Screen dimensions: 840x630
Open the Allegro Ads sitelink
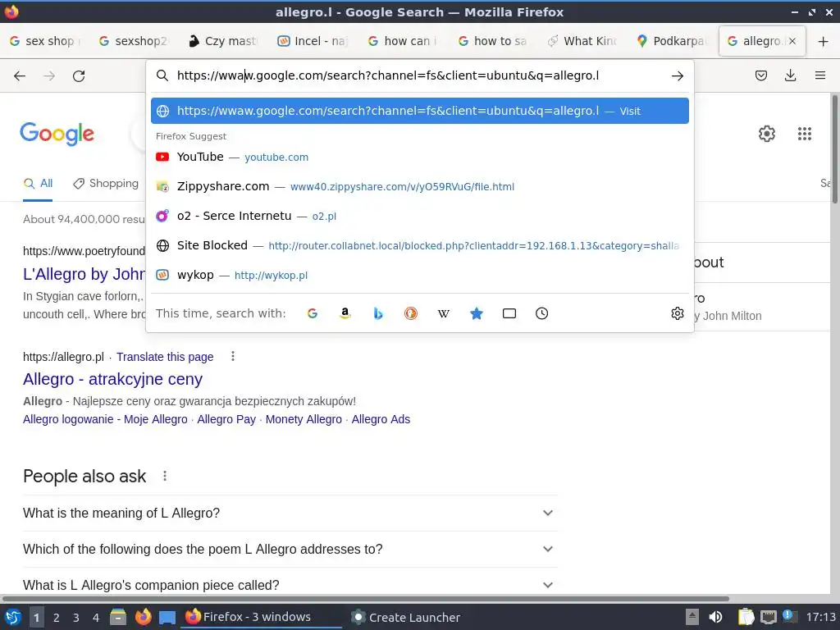coord(381,419)
